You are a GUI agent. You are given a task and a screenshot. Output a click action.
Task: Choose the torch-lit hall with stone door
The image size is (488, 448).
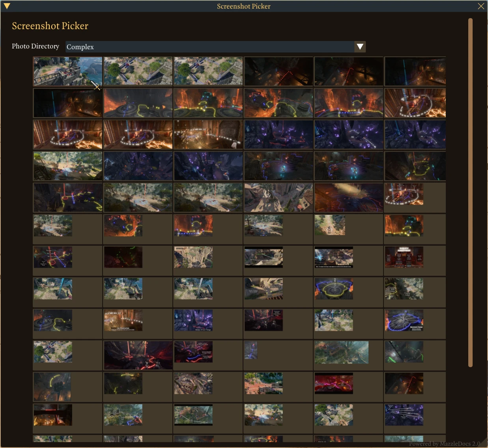click(x=208, y=134)
